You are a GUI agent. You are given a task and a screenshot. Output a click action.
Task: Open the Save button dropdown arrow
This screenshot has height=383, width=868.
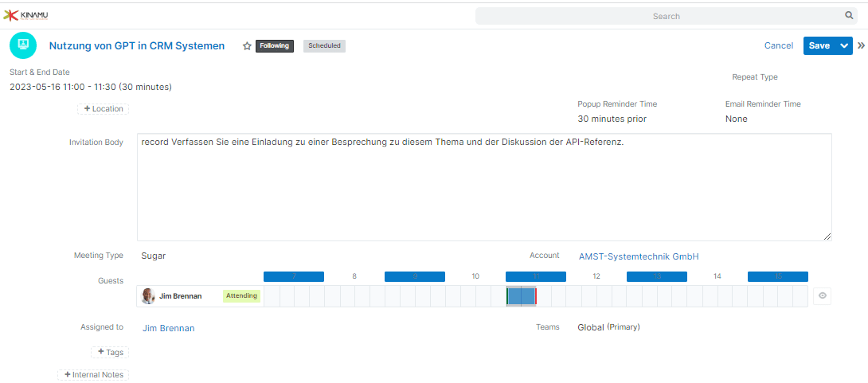click(844, 46)
